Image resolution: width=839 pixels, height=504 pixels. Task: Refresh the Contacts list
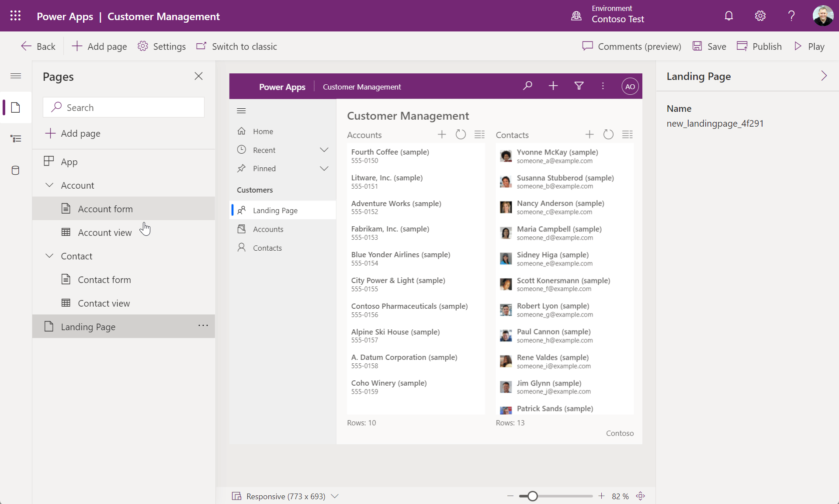[608, 135]
